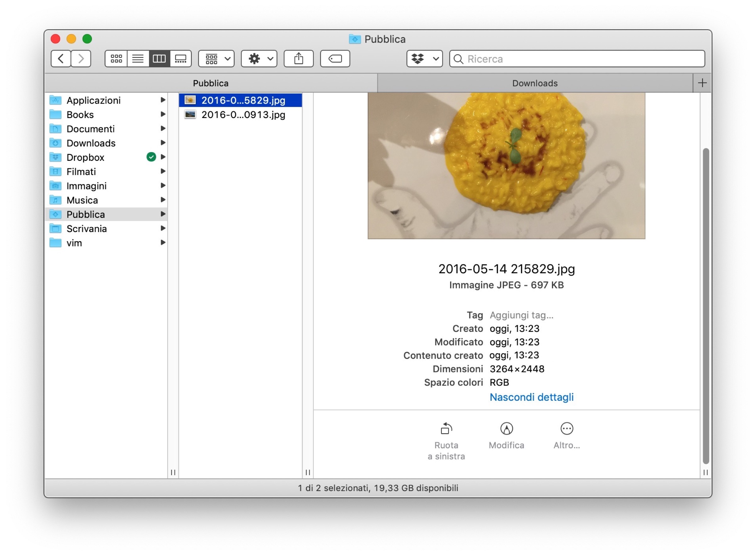Click the Altro more actions icon
The image size is (756, 556).
567,429
